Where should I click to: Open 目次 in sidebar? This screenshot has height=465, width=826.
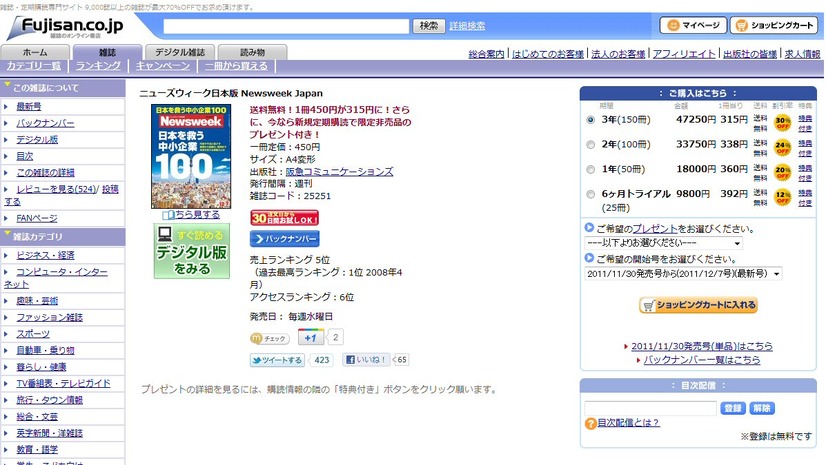pyautogui.click(x=24, y=156)
